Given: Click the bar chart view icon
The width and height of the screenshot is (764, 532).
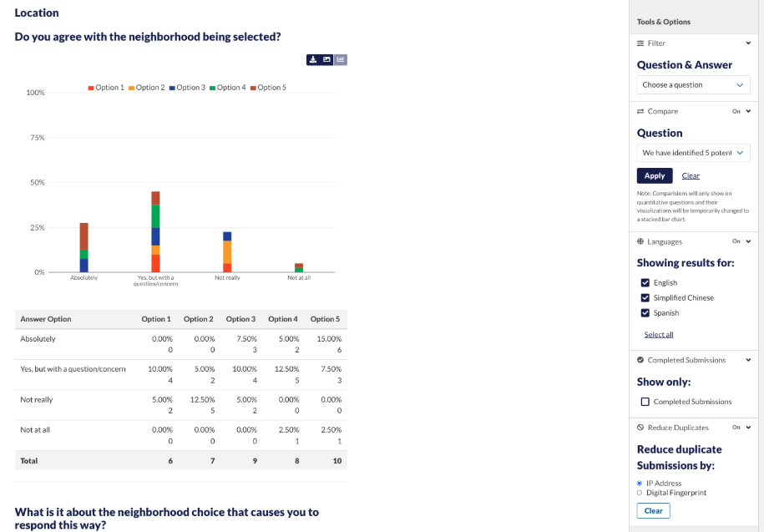Looking at the screenshot, I should [x=341, y=59].
